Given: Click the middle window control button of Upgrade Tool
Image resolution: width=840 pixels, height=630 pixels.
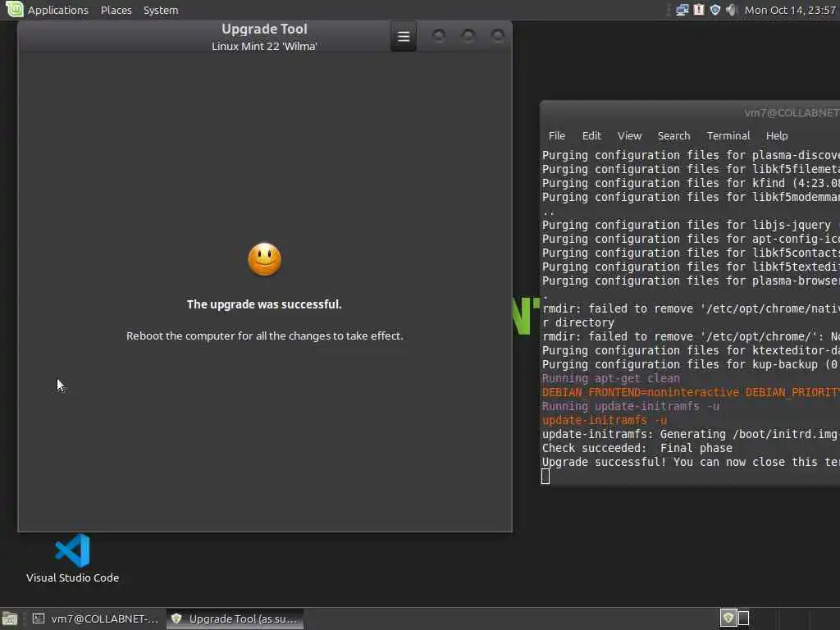Looking at the screenshot, I should point(468,36).
